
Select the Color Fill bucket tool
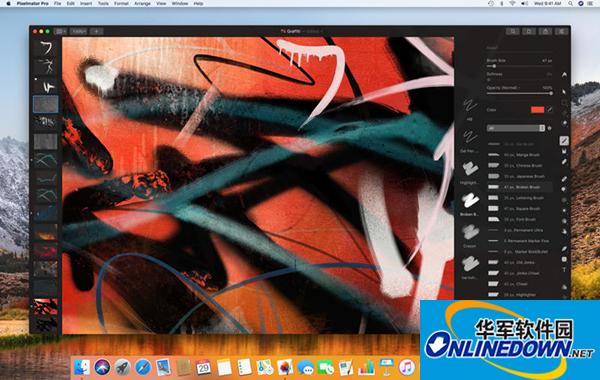tap(564, 152)
